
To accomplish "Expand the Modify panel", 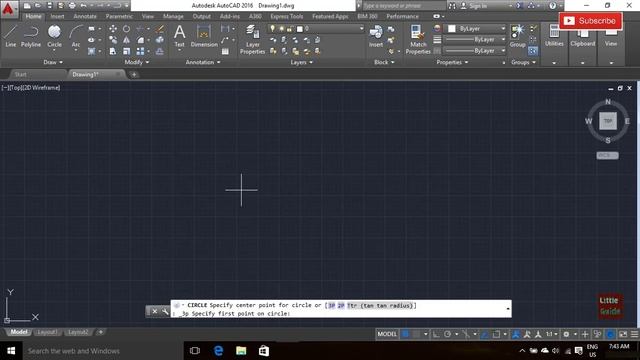I will 137,62.
